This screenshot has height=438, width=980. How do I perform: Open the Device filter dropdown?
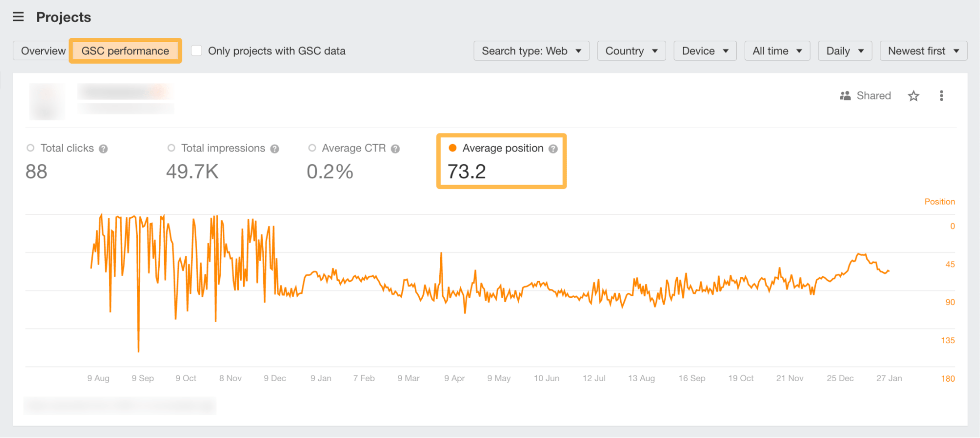click(x=704, y=51)
